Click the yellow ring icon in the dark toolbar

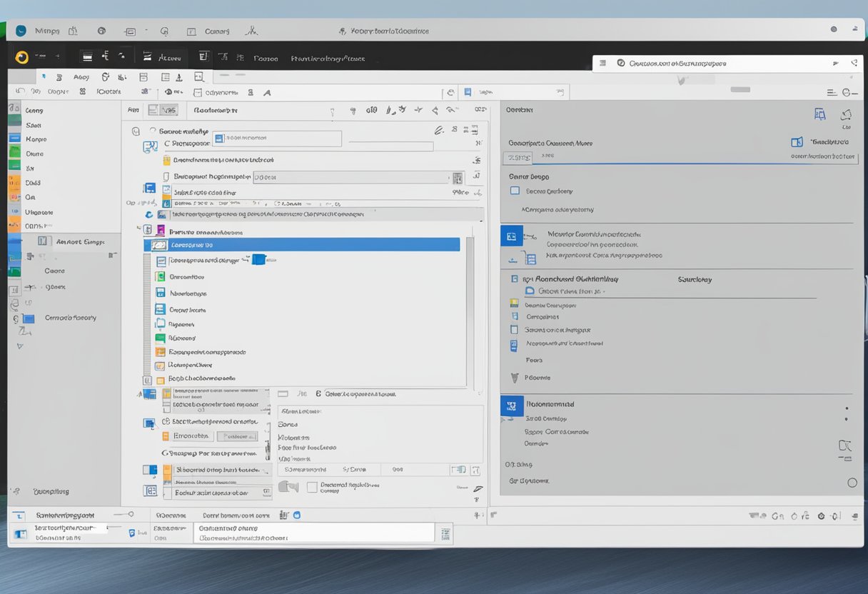pyautogui.click(x=21, y=57)
